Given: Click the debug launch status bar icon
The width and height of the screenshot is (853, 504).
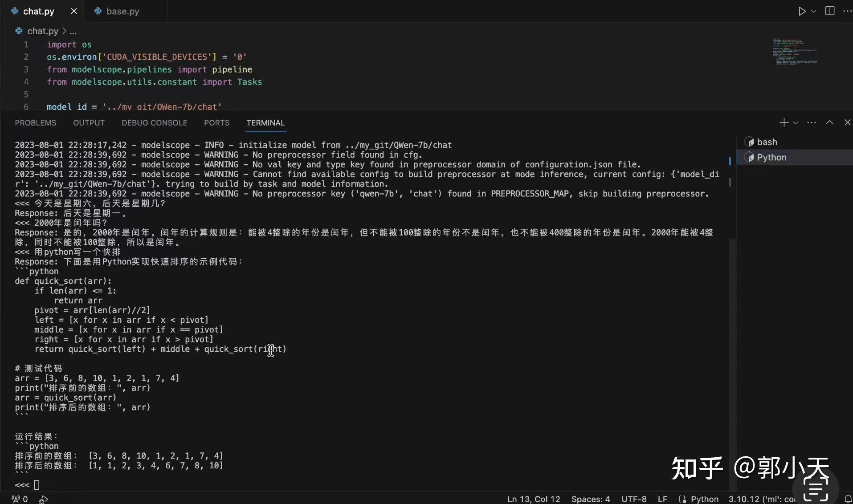Looking at the screenshot, I should click(44, 499).
